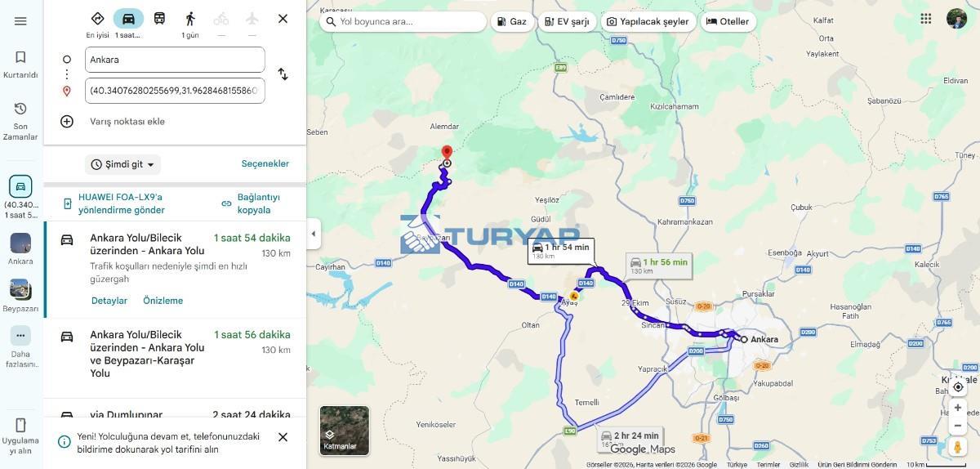Expand Seçenekler route options
This screenshot has height=469, width=980.
265,163
